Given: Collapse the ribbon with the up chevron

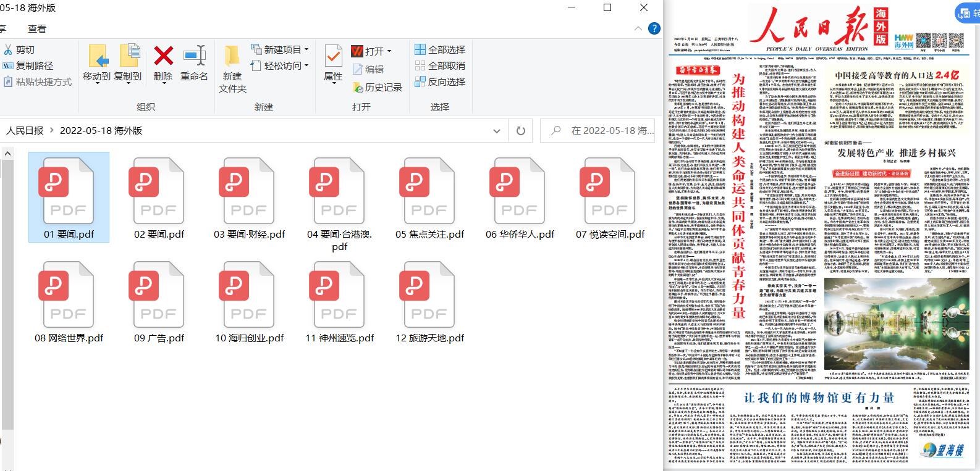Looking at the screenshot, I should 638,28.
